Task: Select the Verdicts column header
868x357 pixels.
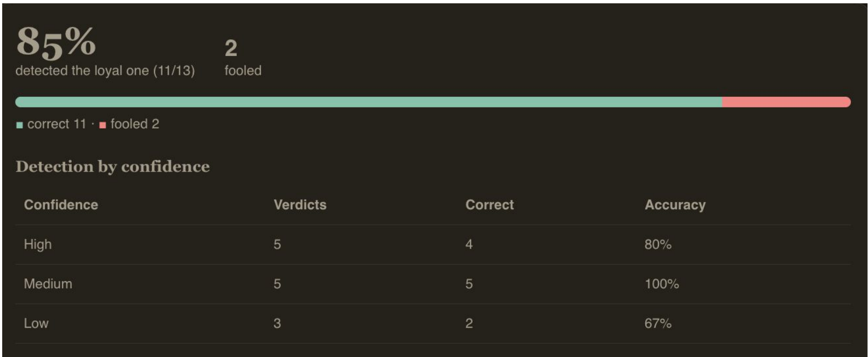Action: pyautogui.click(x=300, y=205)
